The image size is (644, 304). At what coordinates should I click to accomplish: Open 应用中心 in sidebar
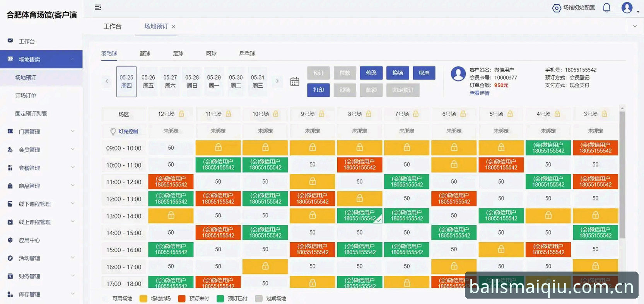(29, 240)
